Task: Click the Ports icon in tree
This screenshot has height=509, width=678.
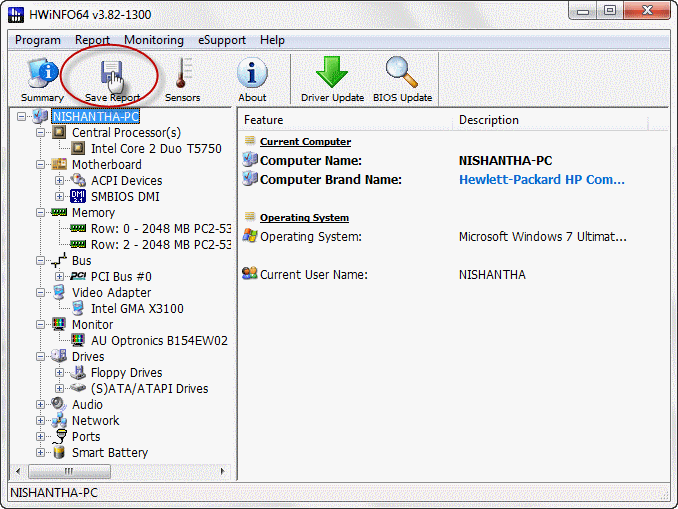Action: [59, 436]
